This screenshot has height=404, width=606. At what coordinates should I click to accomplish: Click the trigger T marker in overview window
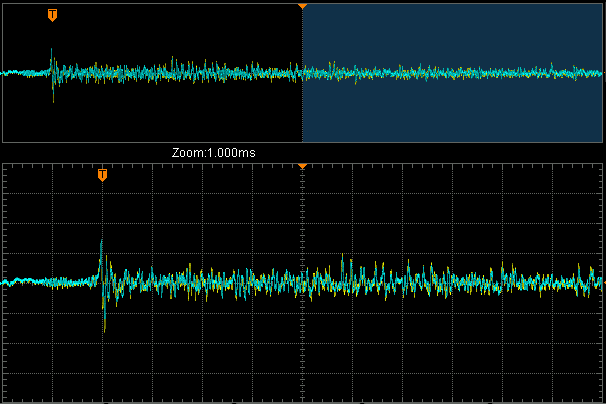(52, 15)
